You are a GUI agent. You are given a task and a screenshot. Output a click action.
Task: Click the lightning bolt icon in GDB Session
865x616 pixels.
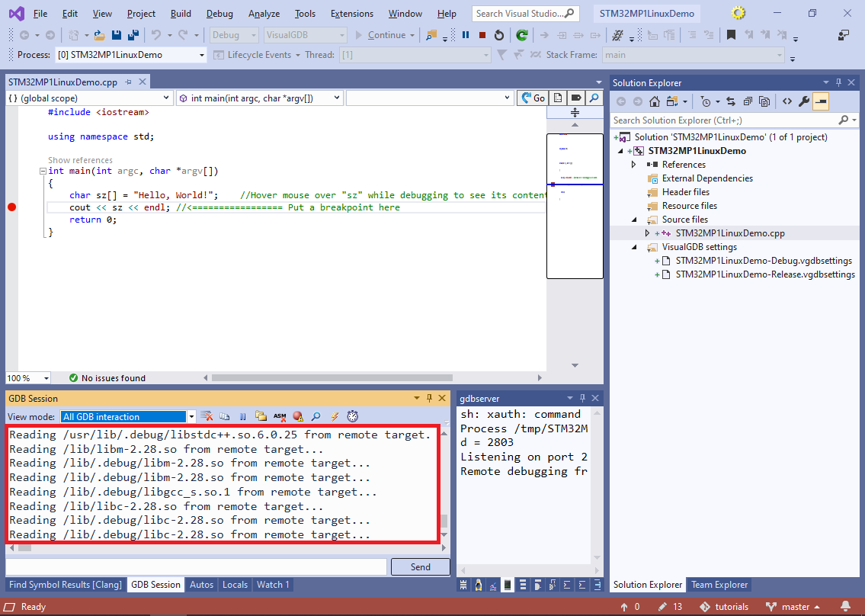point(335,416)
